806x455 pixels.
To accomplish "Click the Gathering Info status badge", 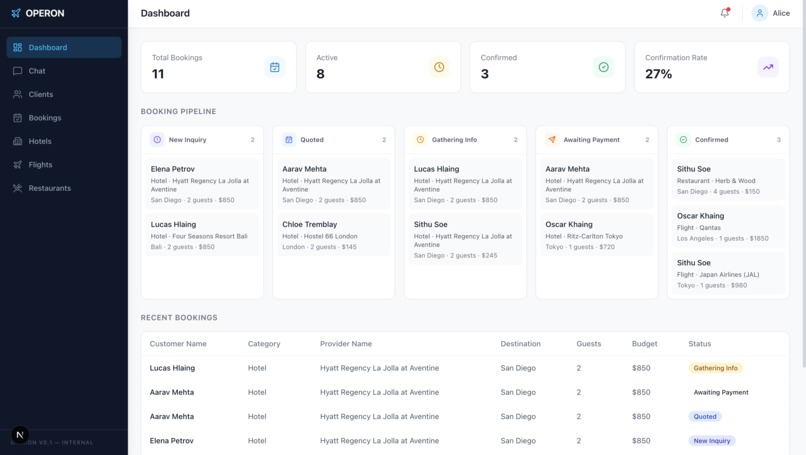I will coord(715,368).
